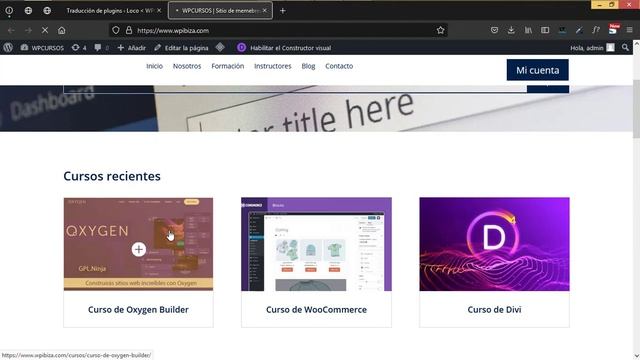Open the Formación menu item
640x360 pixels.
228,66
